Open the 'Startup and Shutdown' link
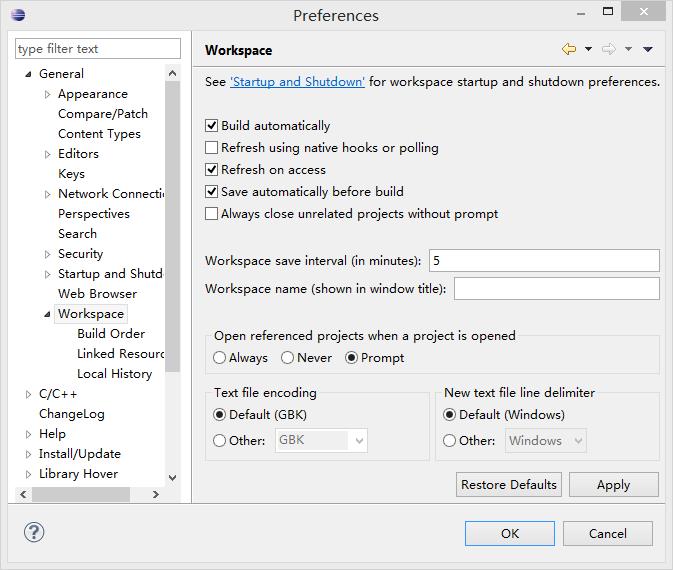This screenshot has height=570, width=673. click(297, 82)
